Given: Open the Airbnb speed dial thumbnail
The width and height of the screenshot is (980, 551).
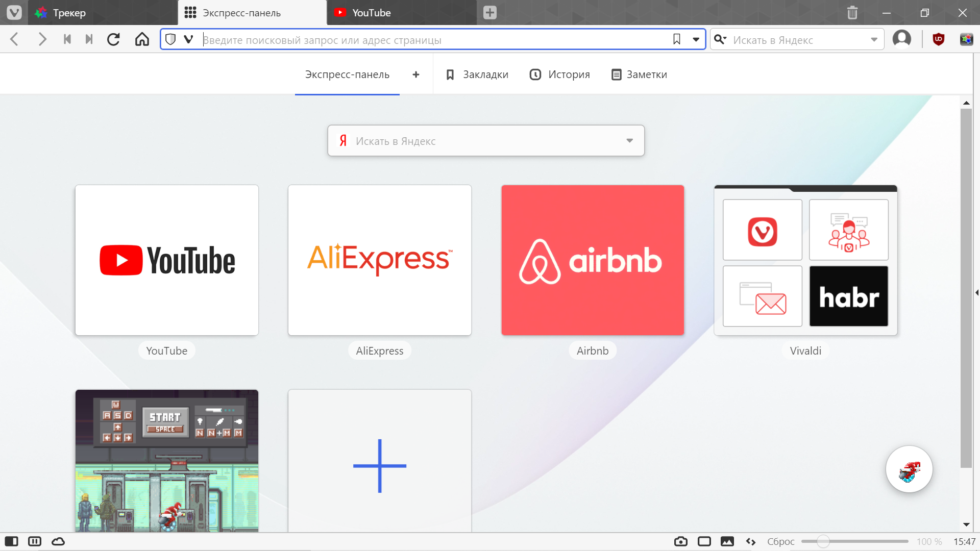Looking at the screenshot, I should click(592, 260).
